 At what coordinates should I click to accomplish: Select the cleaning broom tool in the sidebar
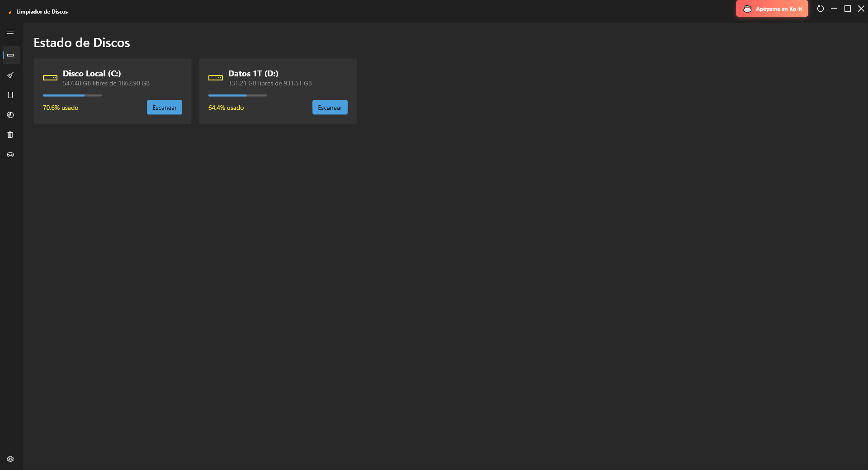pos(10,75)
